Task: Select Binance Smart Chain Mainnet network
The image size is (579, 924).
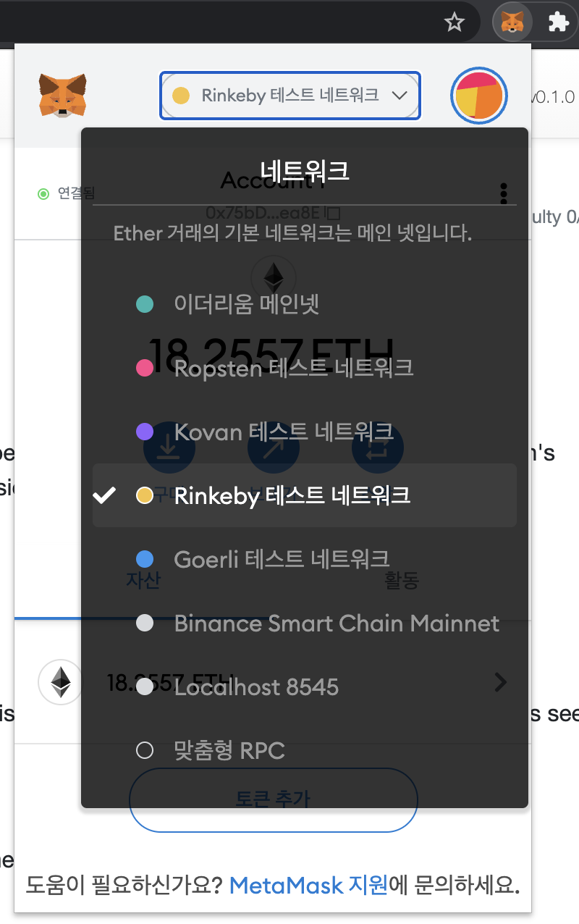Action: tap(336, 623)
